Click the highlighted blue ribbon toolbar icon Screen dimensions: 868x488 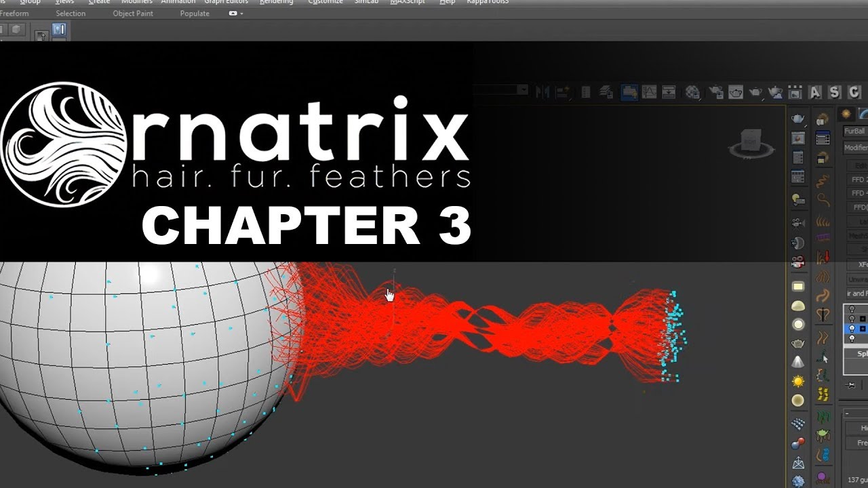tap(59, 30)
